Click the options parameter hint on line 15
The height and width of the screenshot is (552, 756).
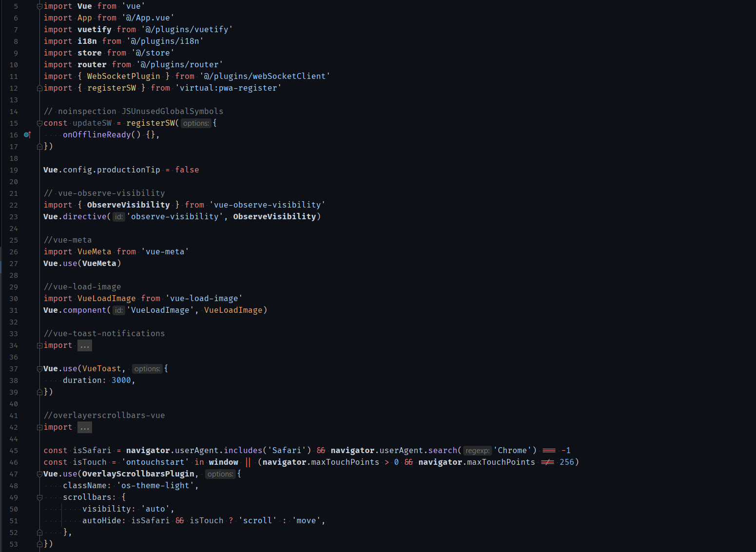click(196, 123)
